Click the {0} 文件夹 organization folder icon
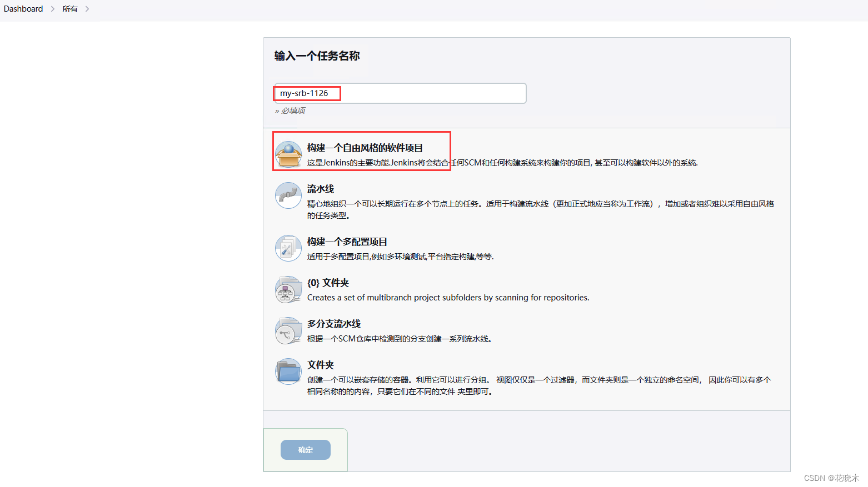Image resolution: width=868 pixels, height=487 pixels. click(x=288, y=289)
